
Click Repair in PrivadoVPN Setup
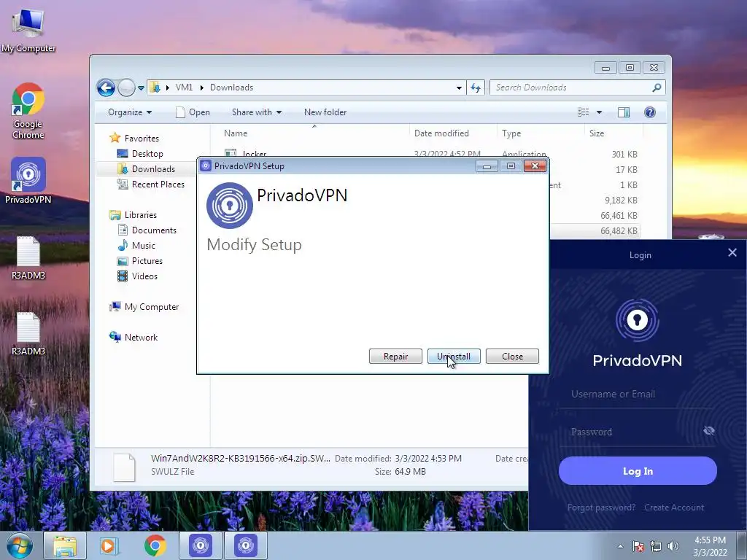(x=395, y=356)
